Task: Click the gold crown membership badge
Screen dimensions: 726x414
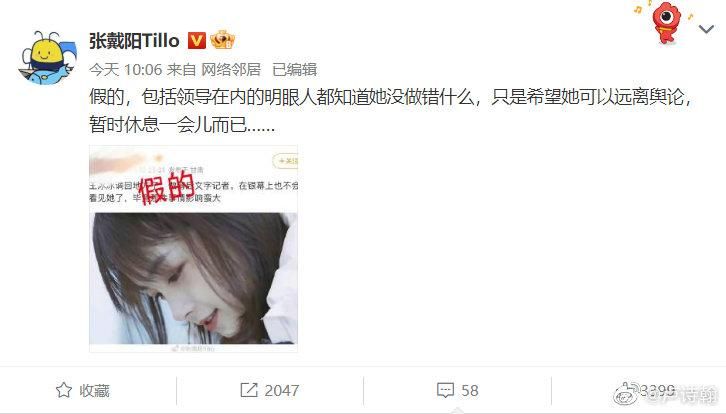Action: click(222, 40)
